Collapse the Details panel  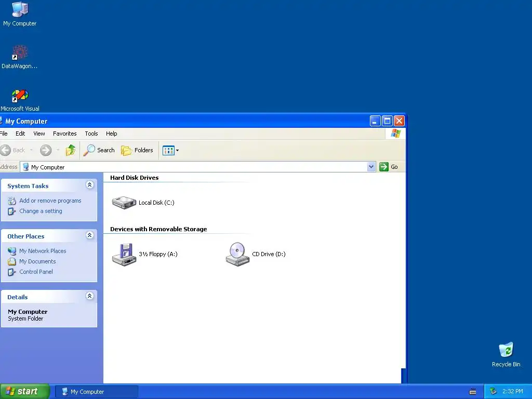pyautogui.click(x=89, y=296)
